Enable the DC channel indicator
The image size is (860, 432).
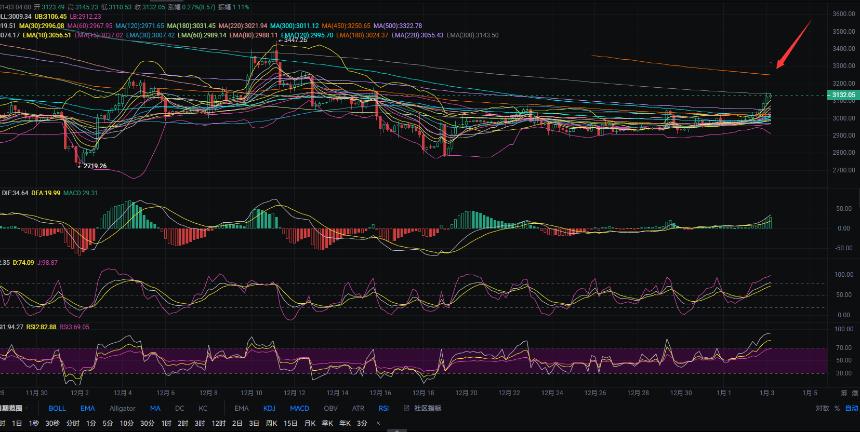(x=179, y=408)
